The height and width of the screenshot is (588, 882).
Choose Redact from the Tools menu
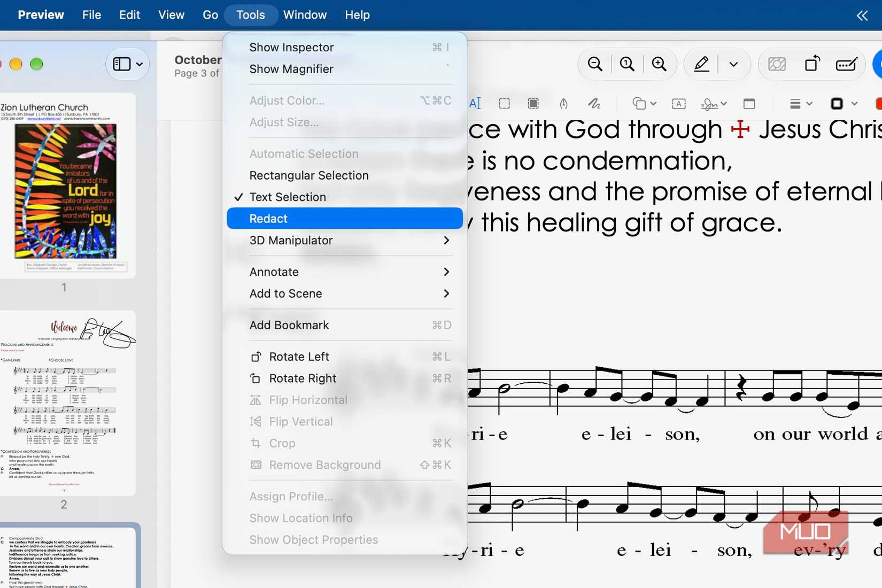[x=345, y=219]
